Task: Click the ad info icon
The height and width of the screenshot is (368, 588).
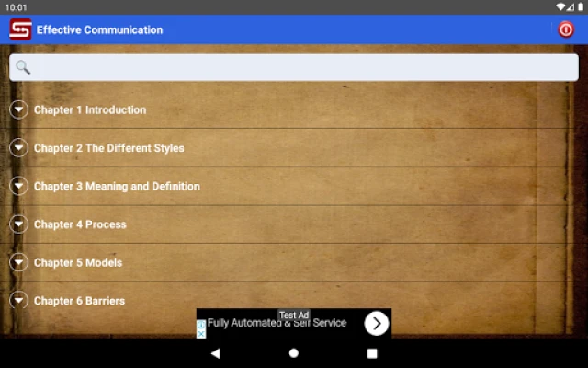Action: point(201,324)
